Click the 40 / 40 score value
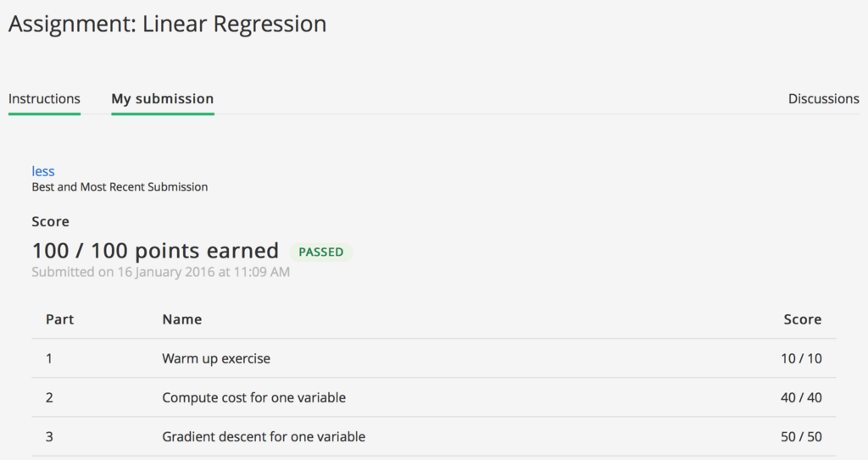This screenshot has height=460, width=868. tap(802, 397)
